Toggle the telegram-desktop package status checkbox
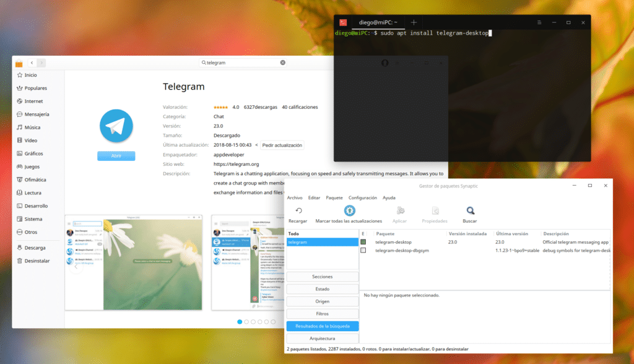This screenshot has height=364, width=634. 363,242
